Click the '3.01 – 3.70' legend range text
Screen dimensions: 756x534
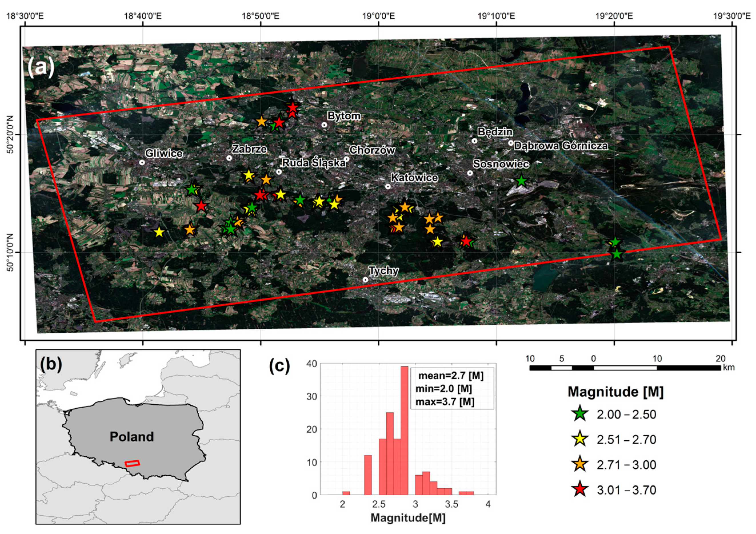pos(627,490)
